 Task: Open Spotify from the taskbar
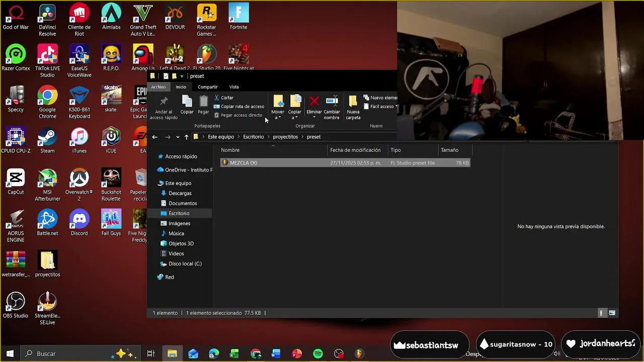click(317, 353)
